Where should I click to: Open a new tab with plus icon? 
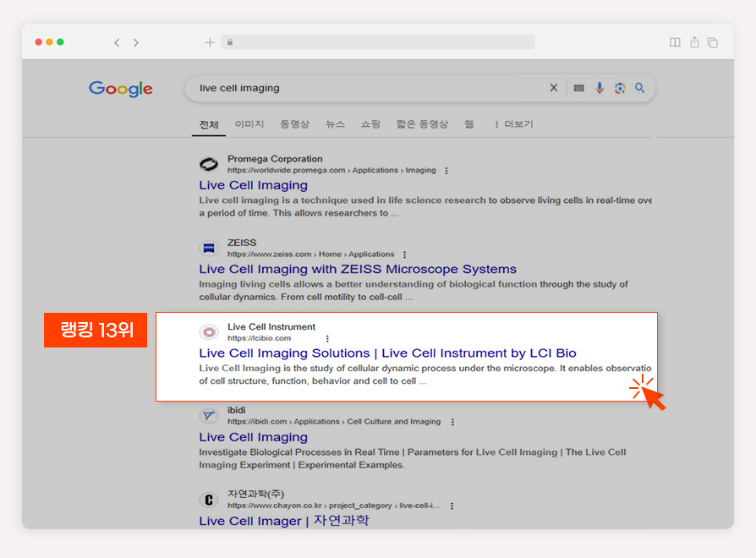coord(210,42)
